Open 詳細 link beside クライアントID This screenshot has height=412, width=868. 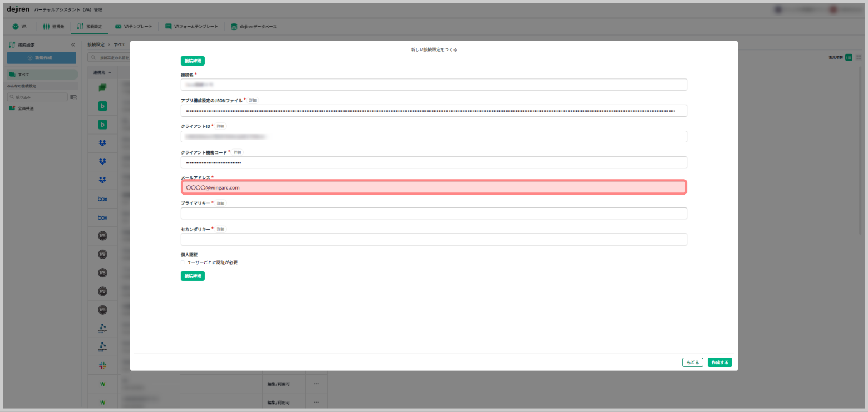click(220, 126)
